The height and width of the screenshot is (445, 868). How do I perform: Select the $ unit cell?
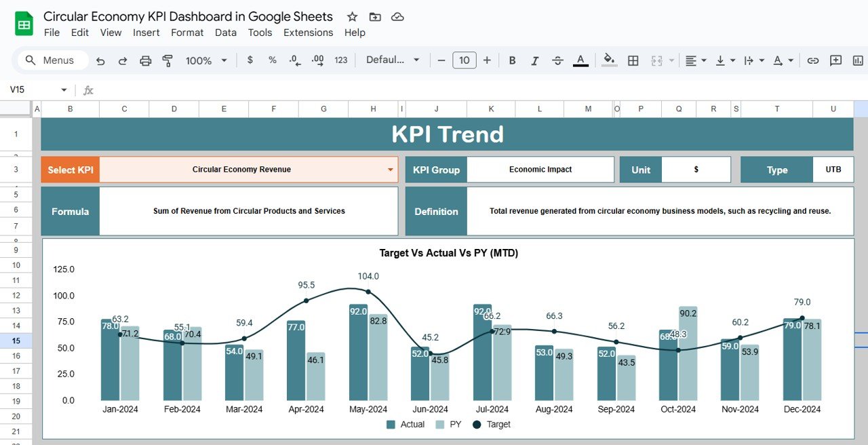click(x=696, y=170)
